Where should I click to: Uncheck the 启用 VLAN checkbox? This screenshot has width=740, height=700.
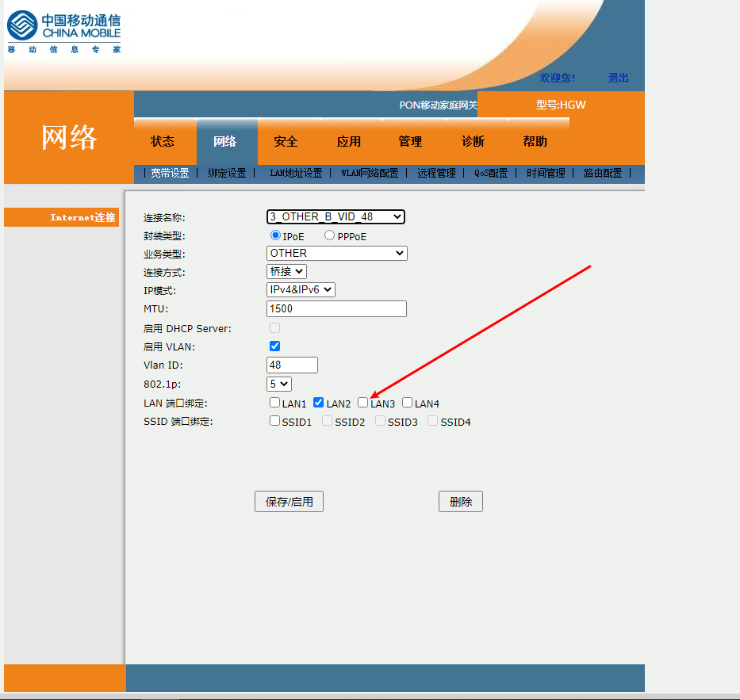coord(275,346)
